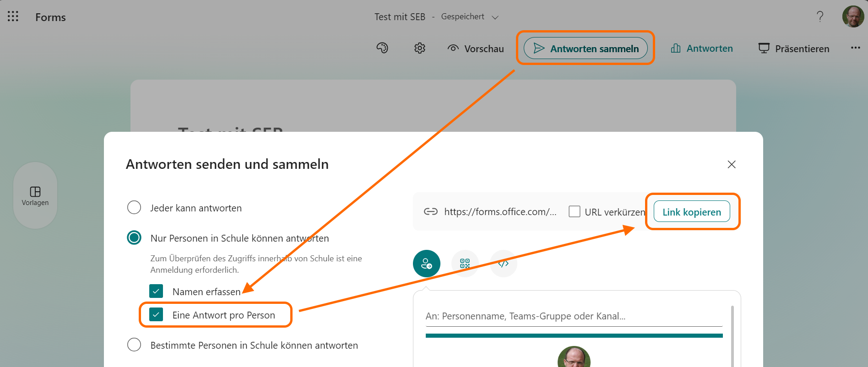Click the recipient name input field

573,316
